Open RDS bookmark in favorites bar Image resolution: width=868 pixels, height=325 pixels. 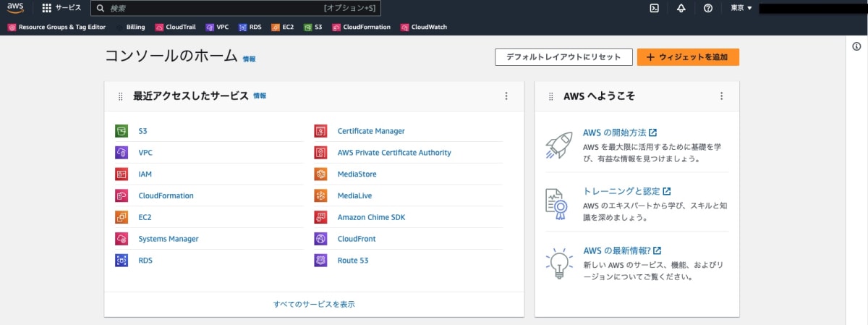250,27
